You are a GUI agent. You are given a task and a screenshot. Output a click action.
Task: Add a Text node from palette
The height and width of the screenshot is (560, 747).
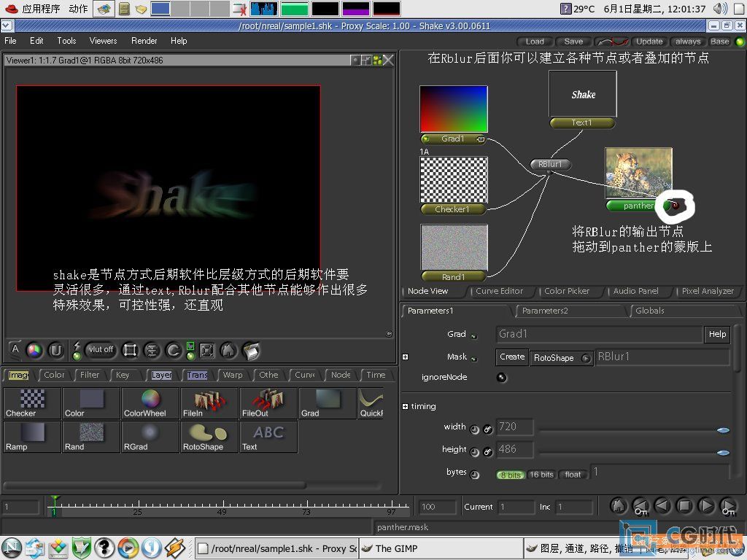(x=268, y=437)
